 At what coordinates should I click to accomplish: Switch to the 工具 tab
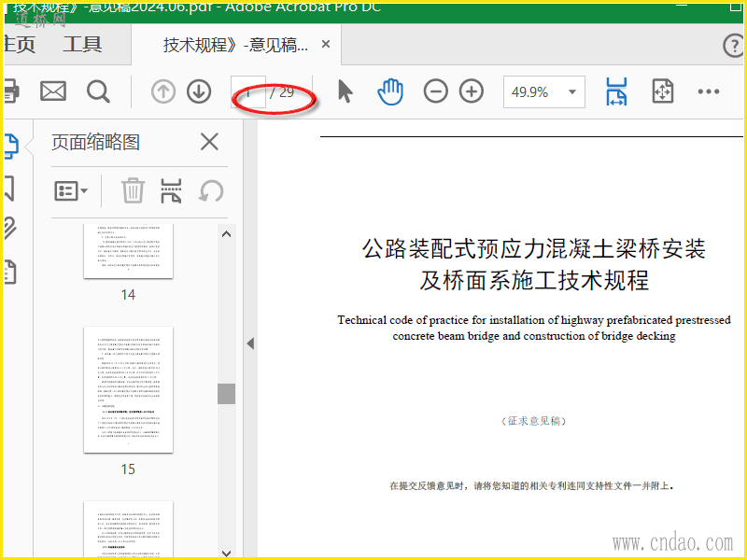tap(82, 44)
